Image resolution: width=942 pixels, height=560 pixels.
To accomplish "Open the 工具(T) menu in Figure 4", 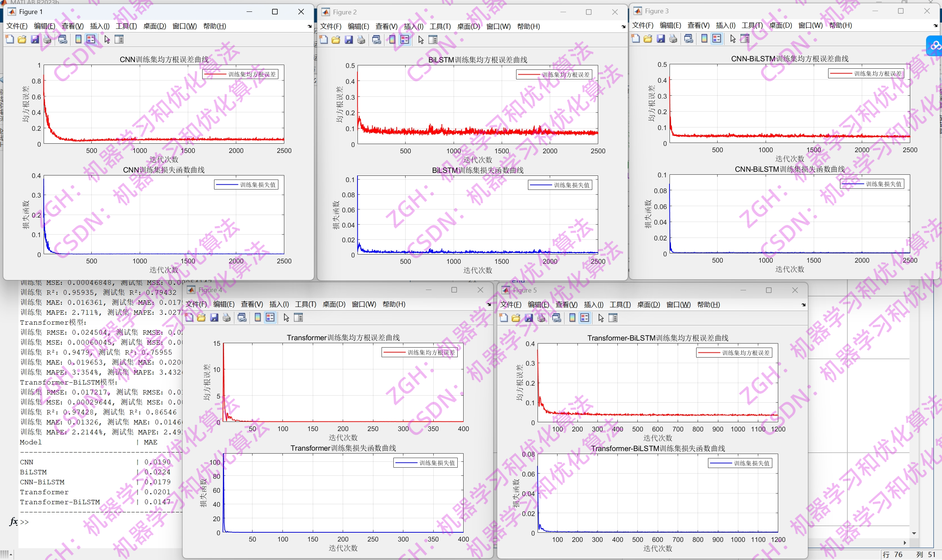I will tap(305, 304).
